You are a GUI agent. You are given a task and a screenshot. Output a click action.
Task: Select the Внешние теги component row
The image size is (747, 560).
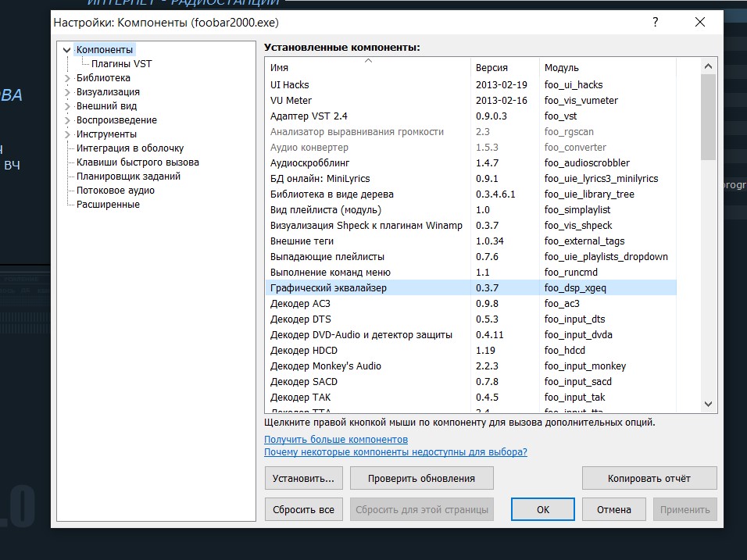coord(470,241)
